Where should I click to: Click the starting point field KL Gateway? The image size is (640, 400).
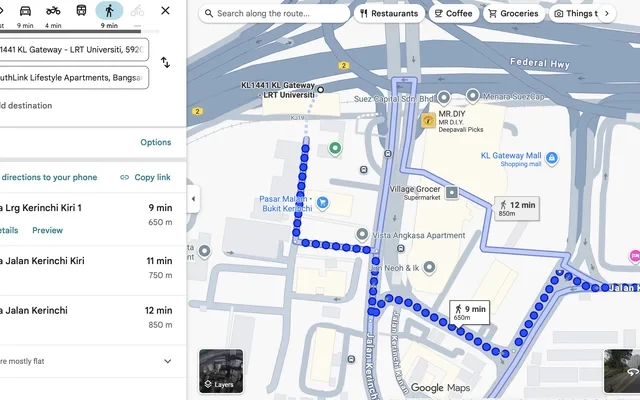[x=73, y=49]
